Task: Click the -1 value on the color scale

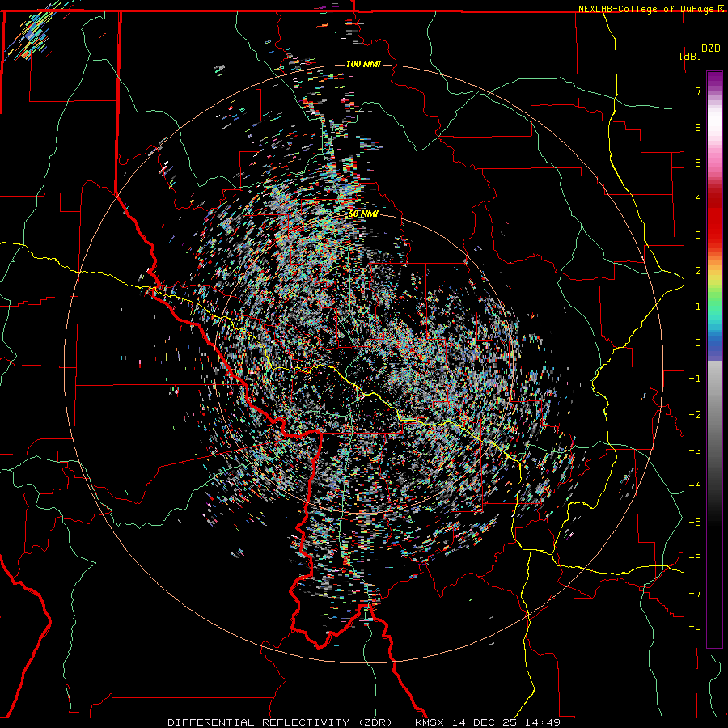Action: [695, 379]
